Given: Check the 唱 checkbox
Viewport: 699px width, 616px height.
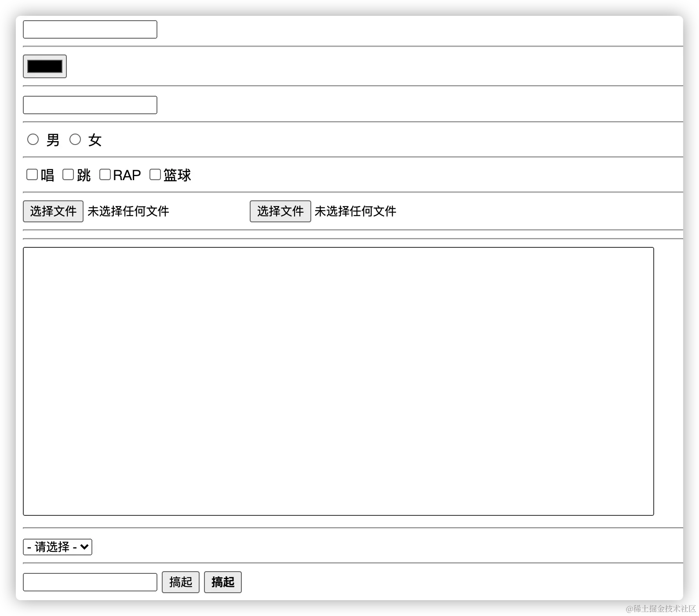Looking at the screenshot, I should tap(32, 174).
